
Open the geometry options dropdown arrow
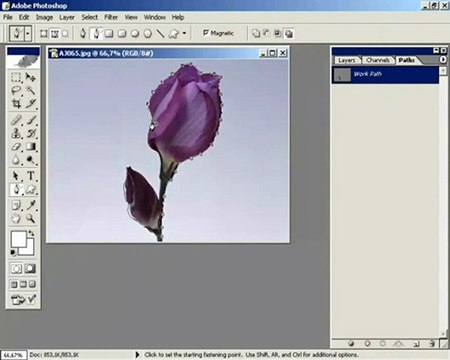click(x=184, y=33)
